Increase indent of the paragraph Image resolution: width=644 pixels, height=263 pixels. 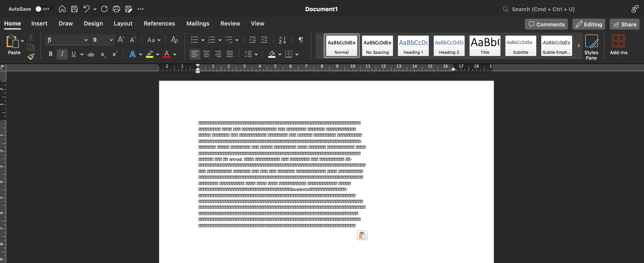[264, 40]
